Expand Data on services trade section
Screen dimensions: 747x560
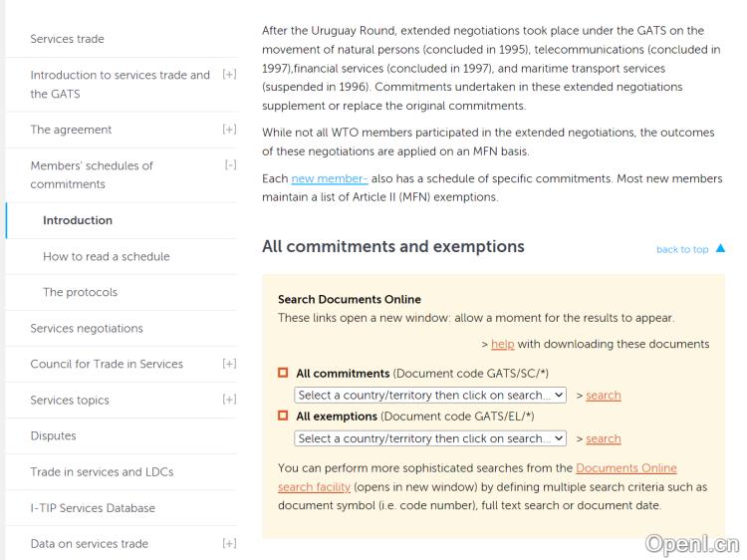(x=229, y=543)
